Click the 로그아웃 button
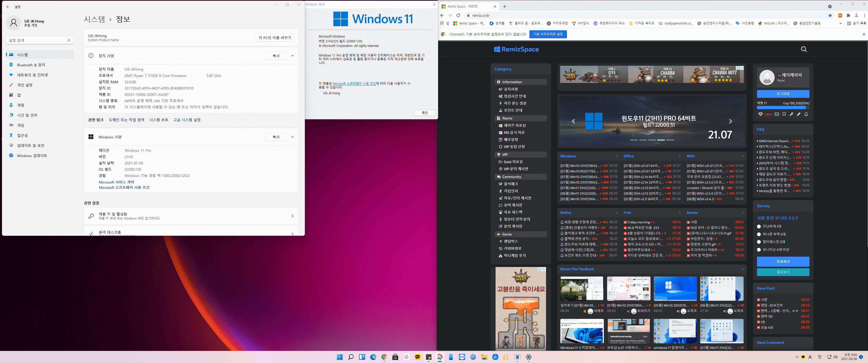Screen dimensions: 868x363 783,94
